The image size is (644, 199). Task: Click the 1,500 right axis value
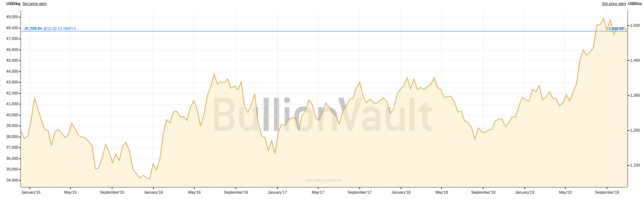click(635, 25)
